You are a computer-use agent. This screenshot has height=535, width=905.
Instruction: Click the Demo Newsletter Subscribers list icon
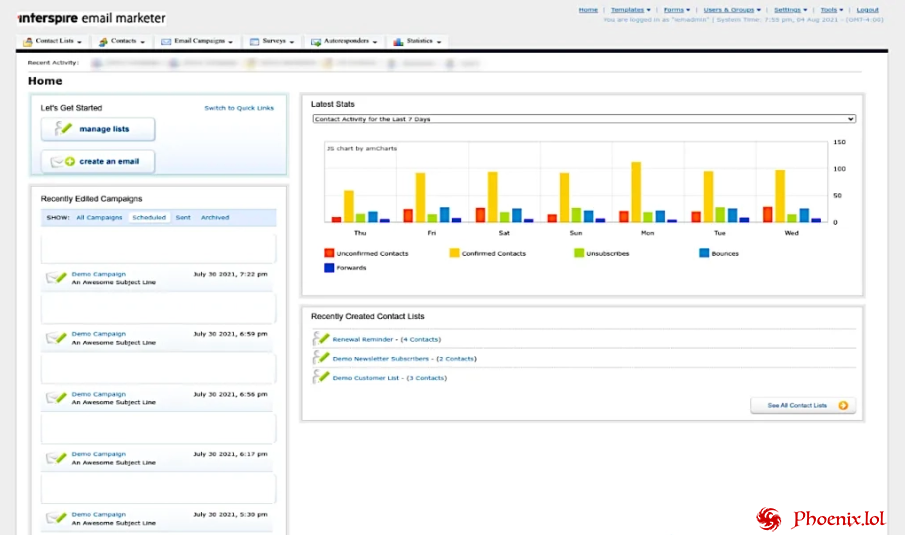pos(321,358)
